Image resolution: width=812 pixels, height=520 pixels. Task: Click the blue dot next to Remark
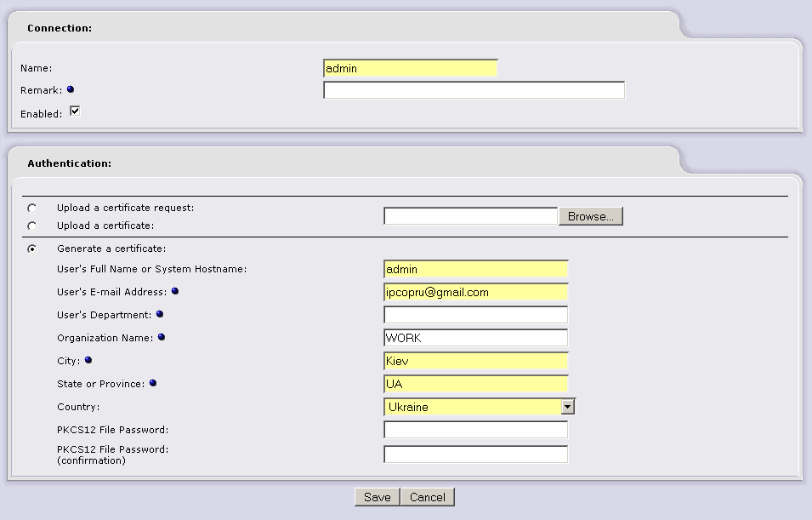(x=71, y=89)
